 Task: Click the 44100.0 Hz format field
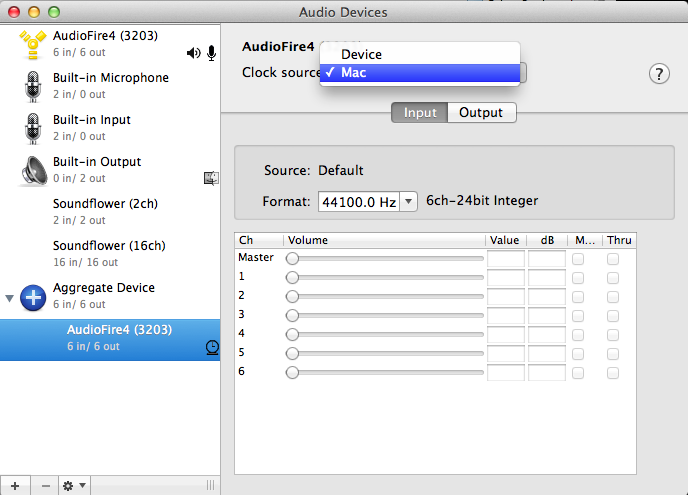359,202
